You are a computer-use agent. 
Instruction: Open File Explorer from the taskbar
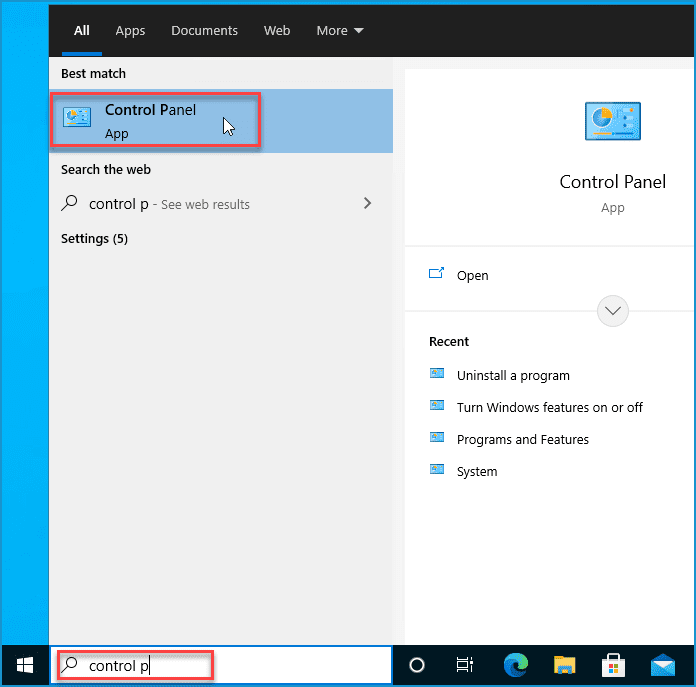[x=565, y=665]
